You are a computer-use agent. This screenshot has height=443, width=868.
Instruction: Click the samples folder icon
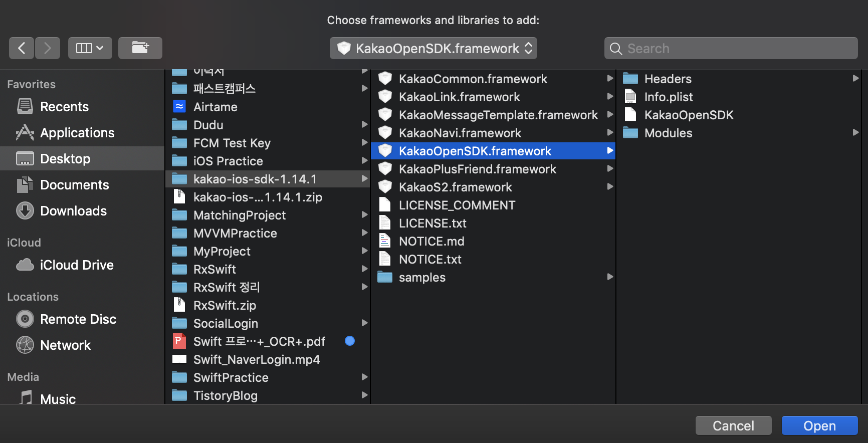pyautogui.click(x=385, y=277)
